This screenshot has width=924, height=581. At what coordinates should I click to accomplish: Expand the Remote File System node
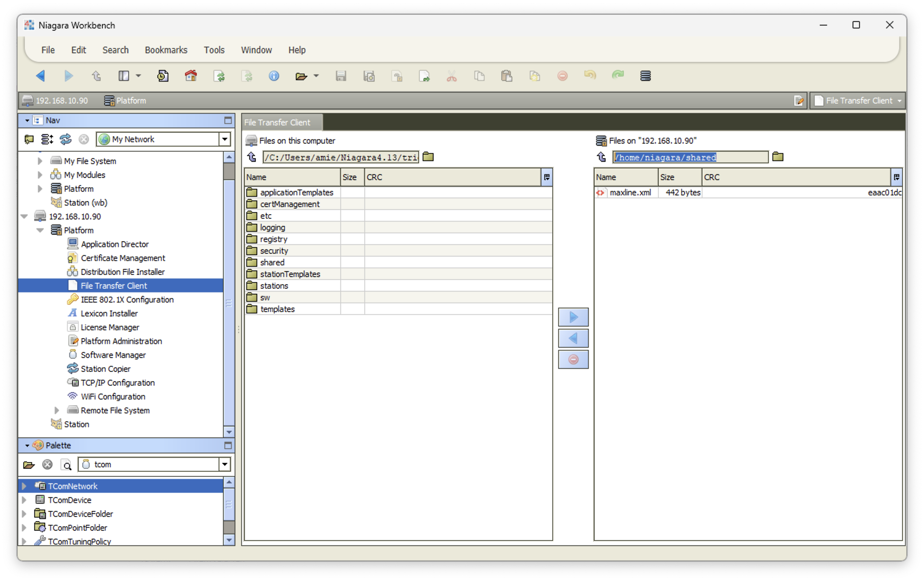[56, 410]
